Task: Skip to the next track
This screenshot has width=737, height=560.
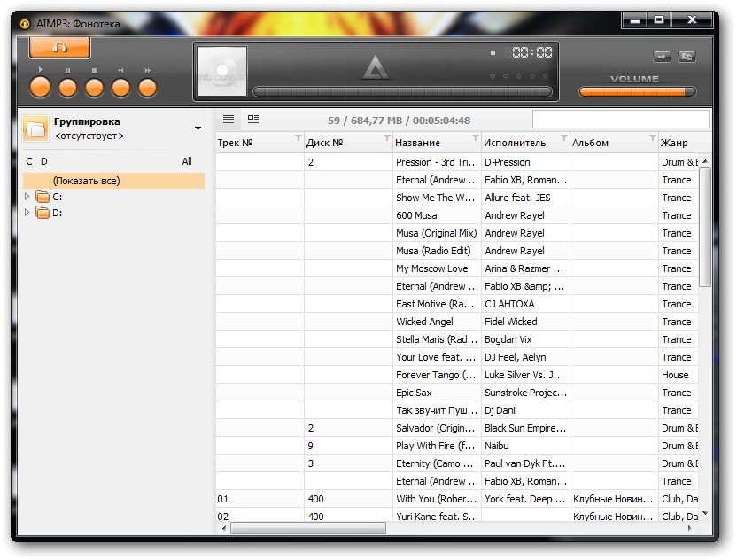Action: tap(147, 87)
